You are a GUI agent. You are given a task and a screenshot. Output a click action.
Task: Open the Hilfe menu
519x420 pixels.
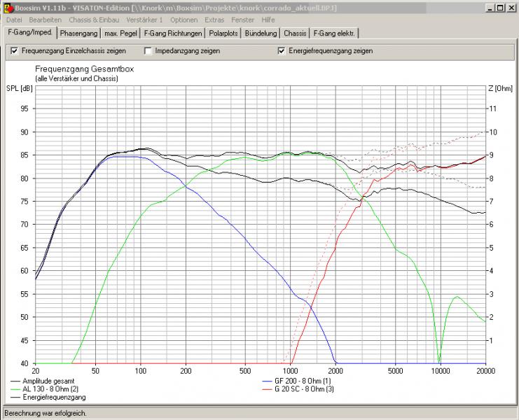pos(268,20)
